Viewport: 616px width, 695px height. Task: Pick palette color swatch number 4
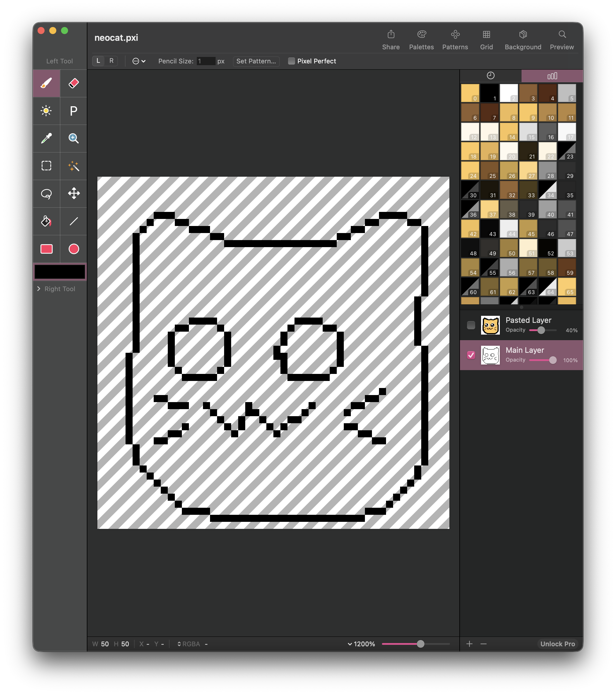547,93
